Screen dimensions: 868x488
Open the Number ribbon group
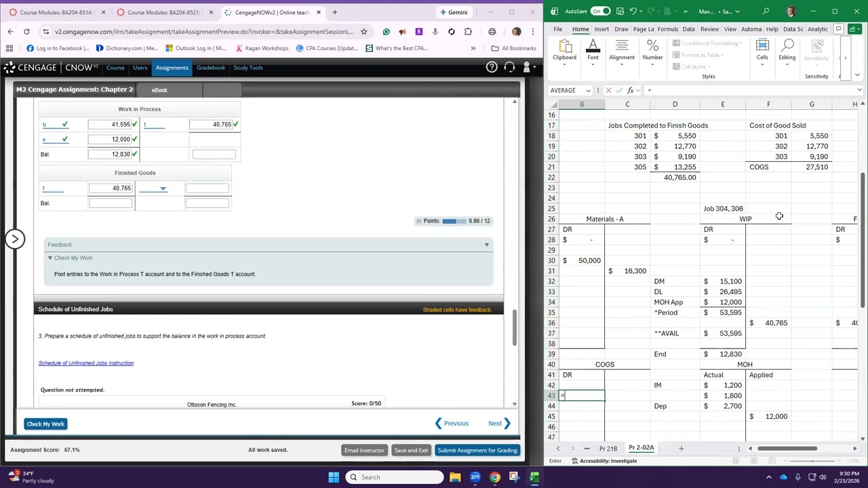652,52
